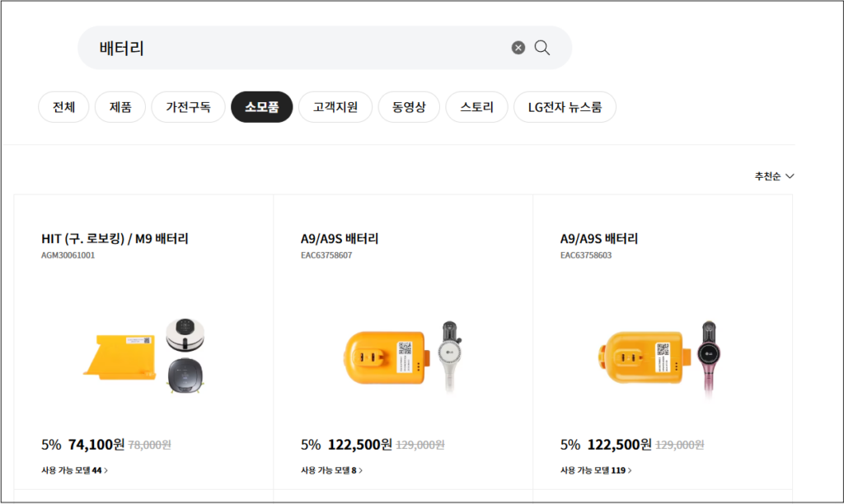Clear the search text with the X icon
This screenshot has height=504, width=844.
tap(518, 48)
